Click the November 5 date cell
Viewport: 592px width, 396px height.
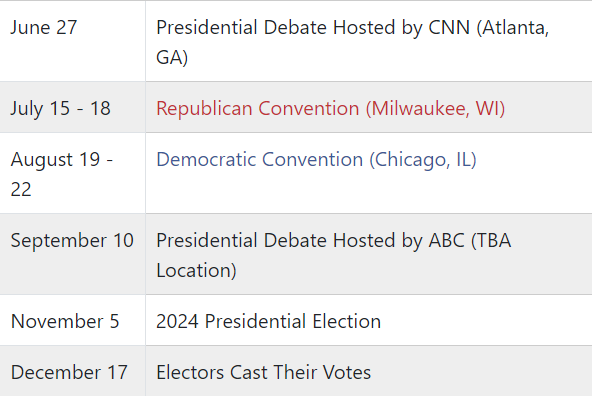72,320
